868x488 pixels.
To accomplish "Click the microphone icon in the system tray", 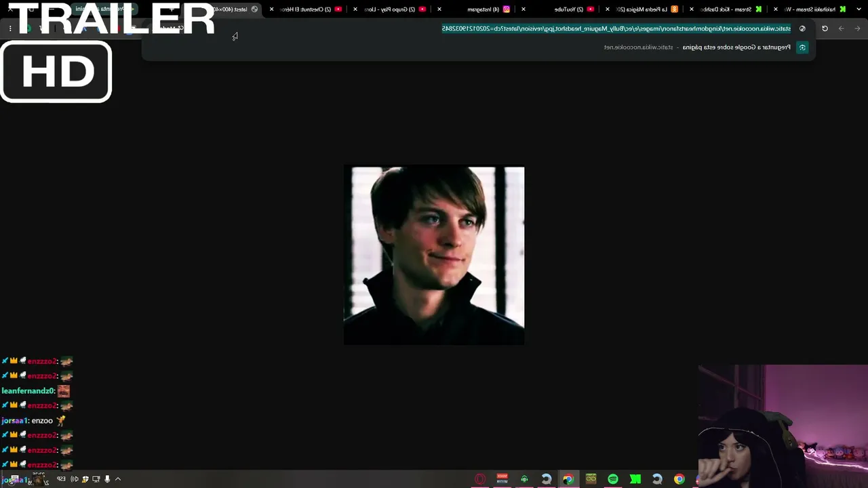I will [x=107, y=479].
